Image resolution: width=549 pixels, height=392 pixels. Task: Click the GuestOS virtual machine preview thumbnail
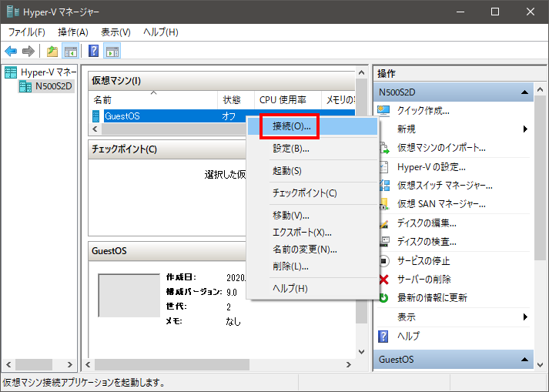tap(129, 296)
